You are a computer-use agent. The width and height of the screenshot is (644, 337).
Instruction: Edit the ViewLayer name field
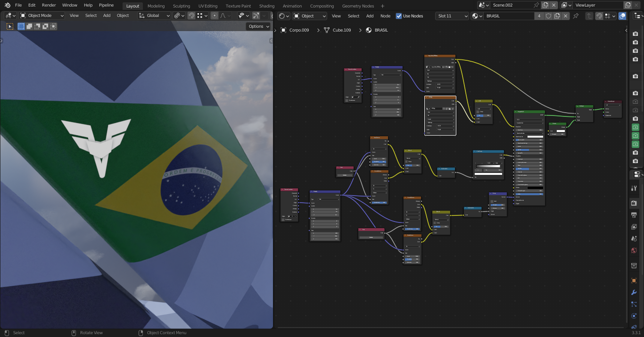(598, 5)
